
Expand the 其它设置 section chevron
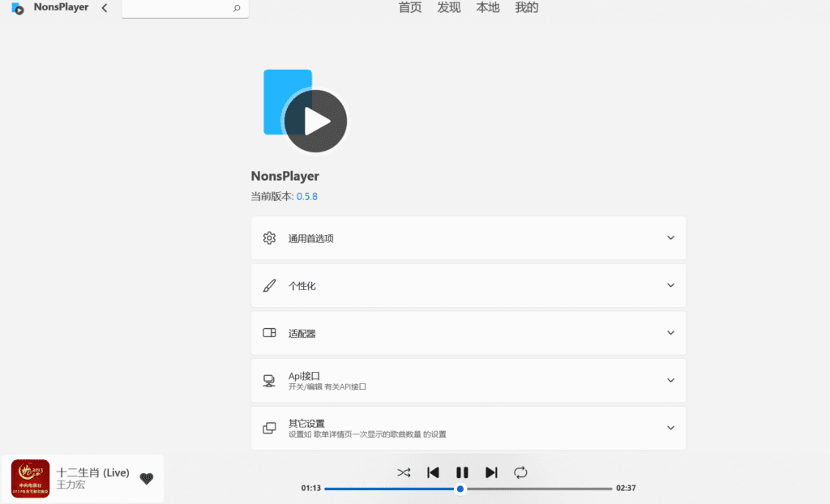[x=670, y=428]
